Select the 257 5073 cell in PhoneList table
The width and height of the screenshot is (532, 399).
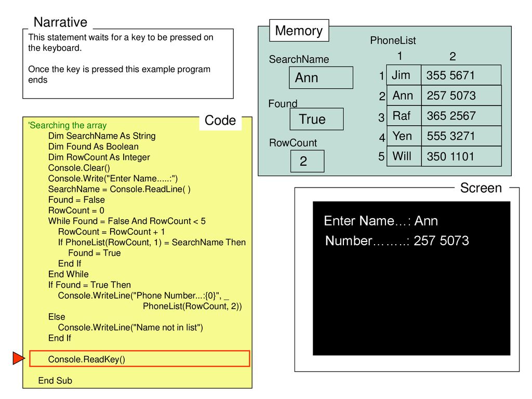(x=461, y=96)
